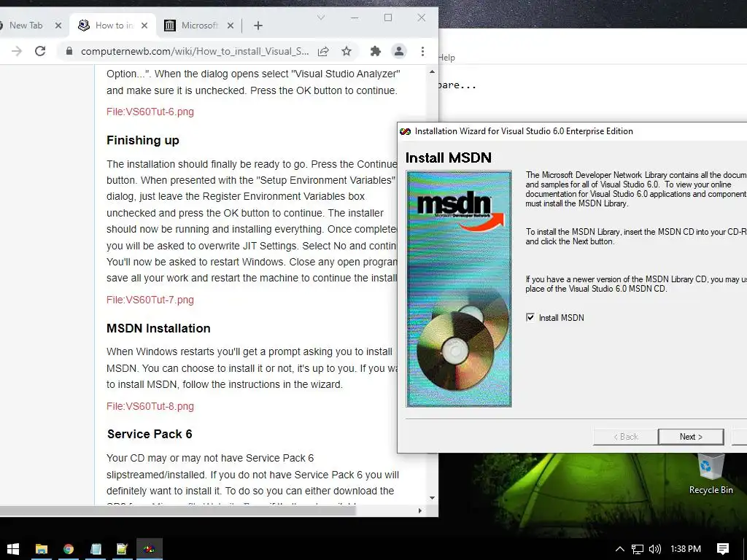
Task: Open the Recycle Bin desktop icon
Action: click(711, 474)
